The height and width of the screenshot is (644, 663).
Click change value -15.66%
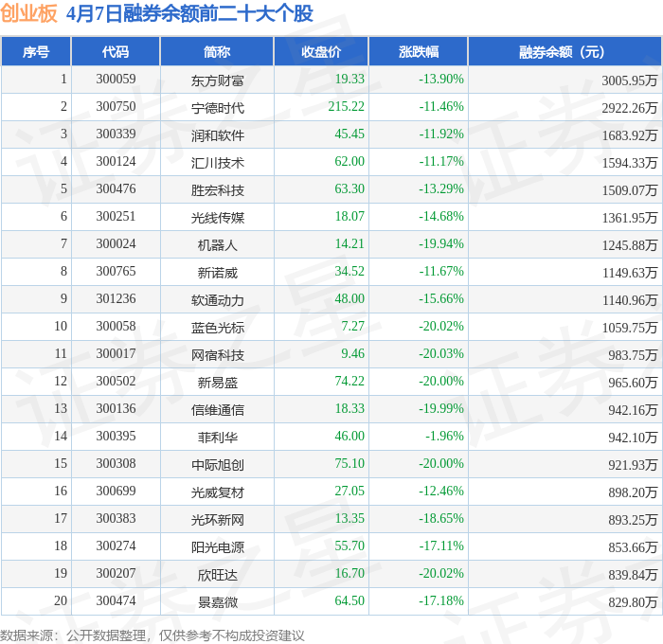(x=441, y=299)
